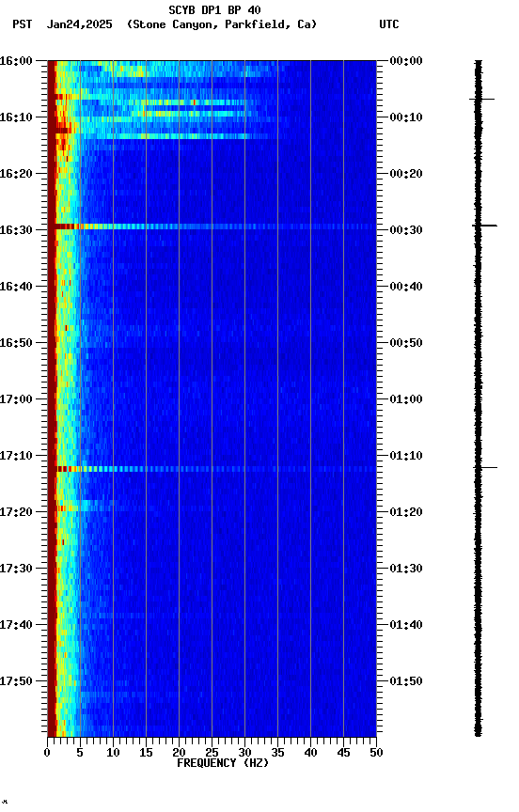This screenshot has height=812, width=519.
Task: Click the '01:10' UTC time label
Action: [406, 456]
